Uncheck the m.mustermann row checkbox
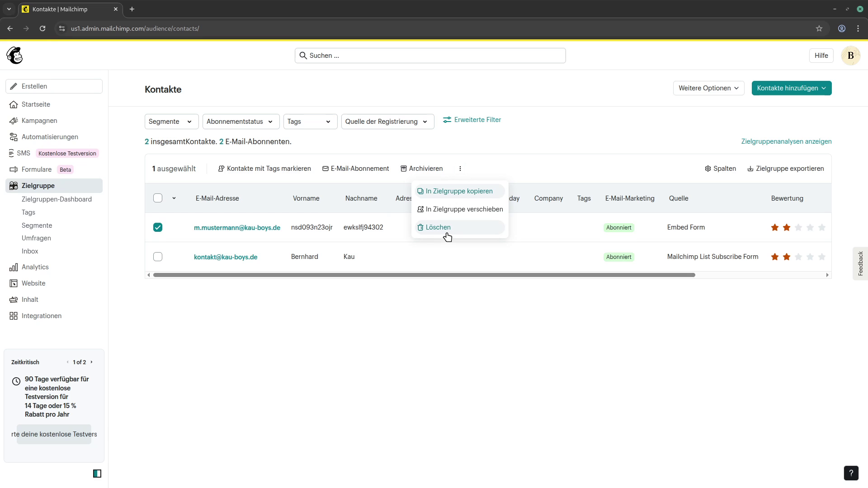The image size is (868, 488). (x=158, y=227)
